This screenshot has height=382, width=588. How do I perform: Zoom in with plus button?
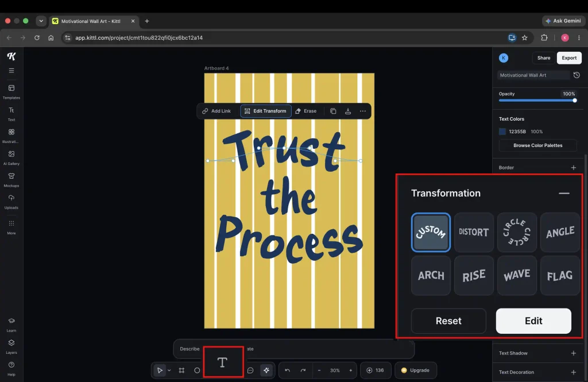(x=351, y=371)
